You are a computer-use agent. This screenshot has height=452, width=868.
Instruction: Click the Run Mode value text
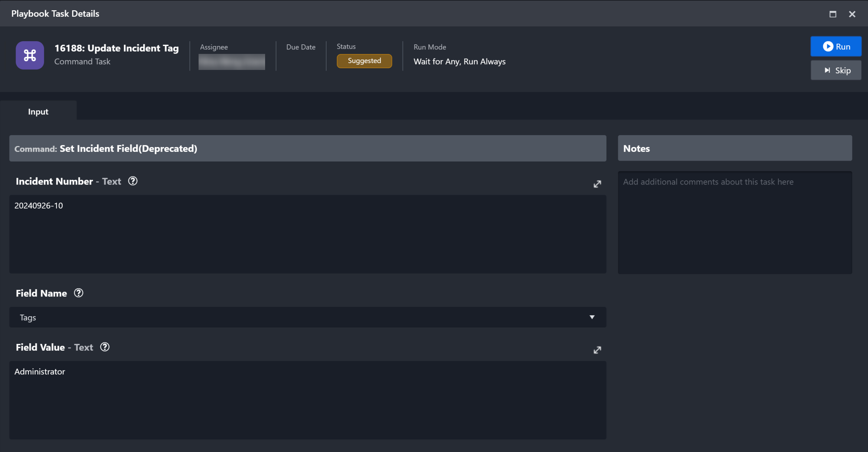(459, 61)
